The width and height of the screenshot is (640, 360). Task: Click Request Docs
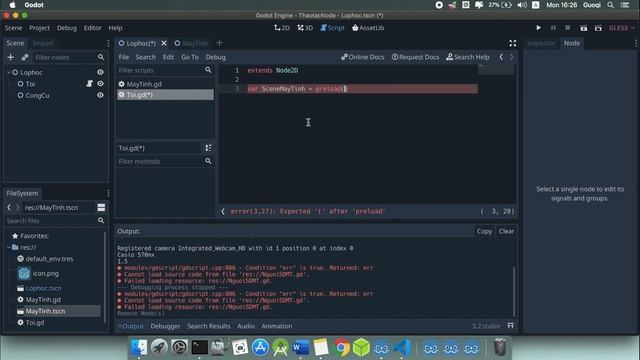pyautogui.click(x=415, y=57)
